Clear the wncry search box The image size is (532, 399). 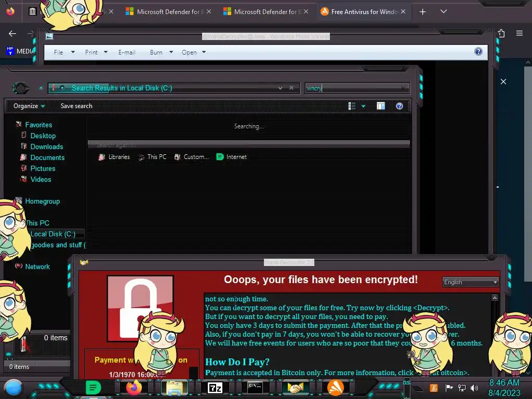coord(403,88)
